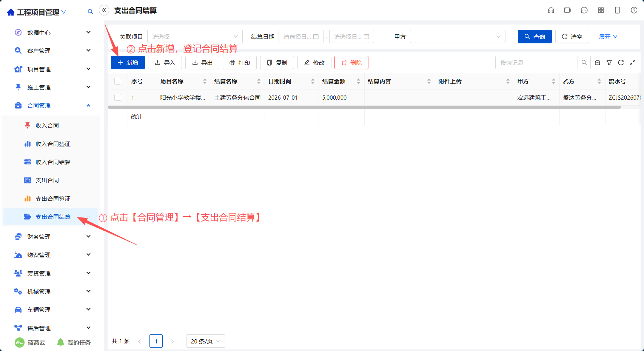Click the home icon next to 工程项目管理
Screen dimensions: 644x351
click(x=11, y=12)
